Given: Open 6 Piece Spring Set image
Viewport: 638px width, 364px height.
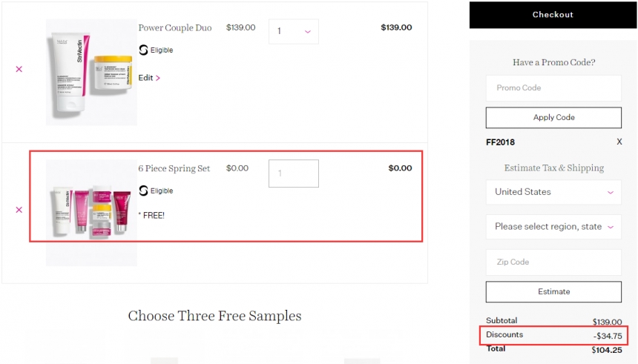Looking at the screenshot, I should pyautogui.click(x=91, y=213).
